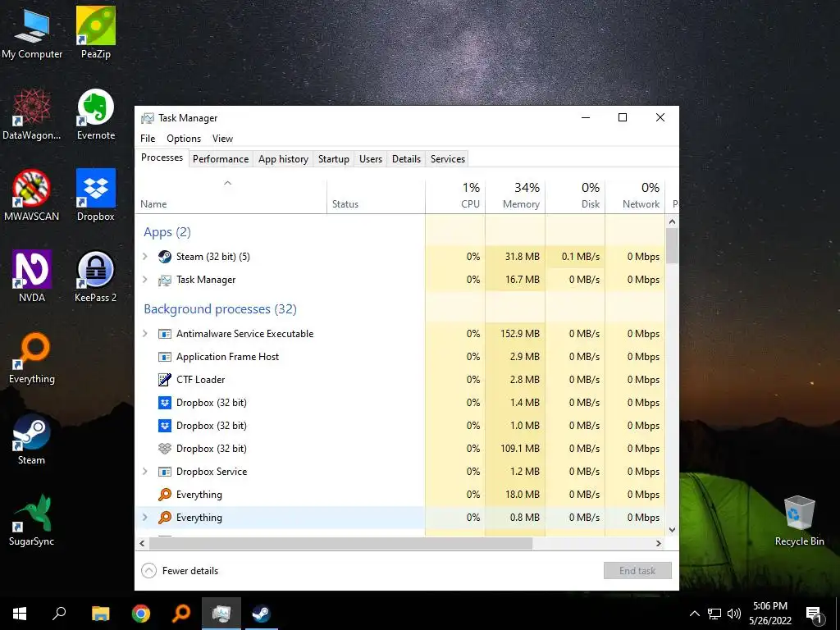Click the horizontal scrollbar left arrow
The width and height of the screenshot is (840, 630).
(142, 543)
